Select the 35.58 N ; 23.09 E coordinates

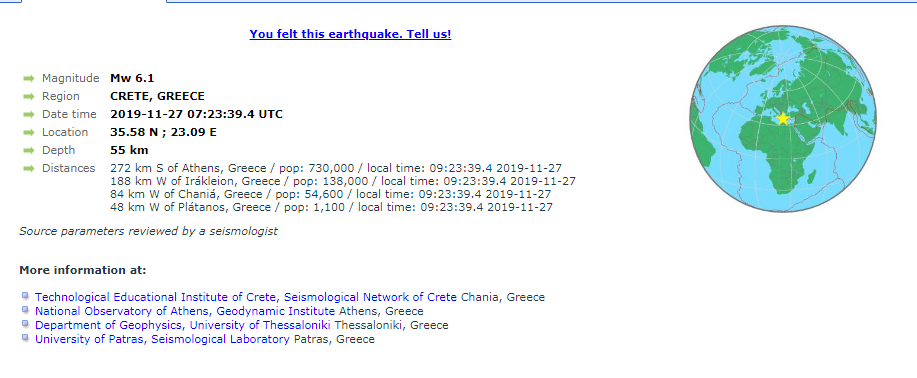coord(163,132)
